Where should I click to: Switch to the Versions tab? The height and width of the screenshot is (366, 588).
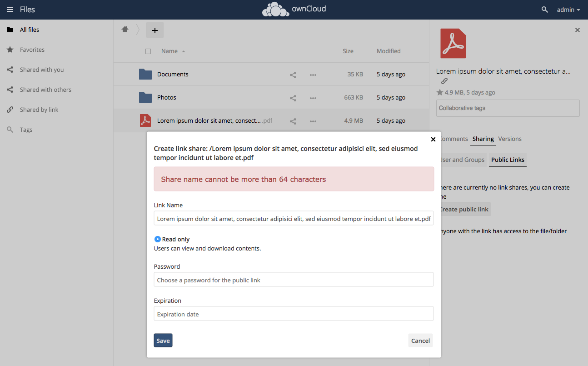click(x=510, y=139)
